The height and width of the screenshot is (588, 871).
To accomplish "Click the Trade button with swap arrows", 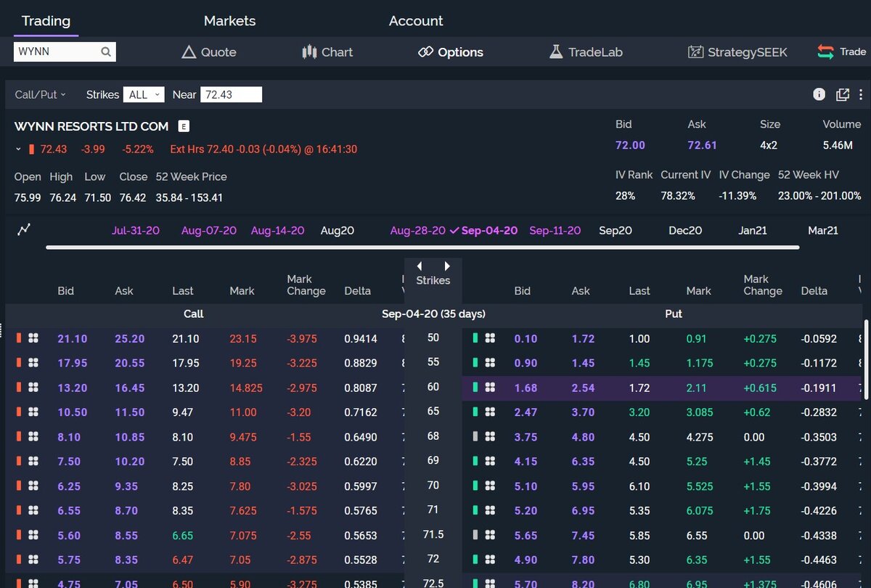I will [x=842, y=52].
